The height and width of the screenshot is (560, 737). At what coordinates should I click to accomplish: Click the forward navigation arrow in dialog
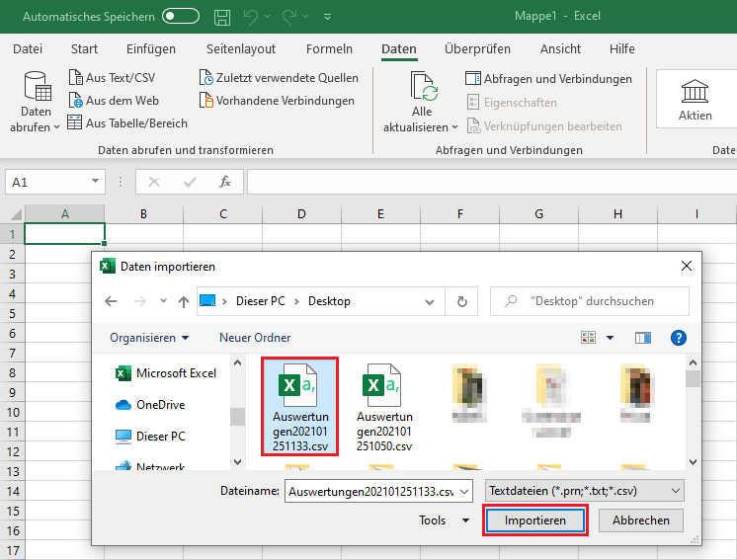139,301
